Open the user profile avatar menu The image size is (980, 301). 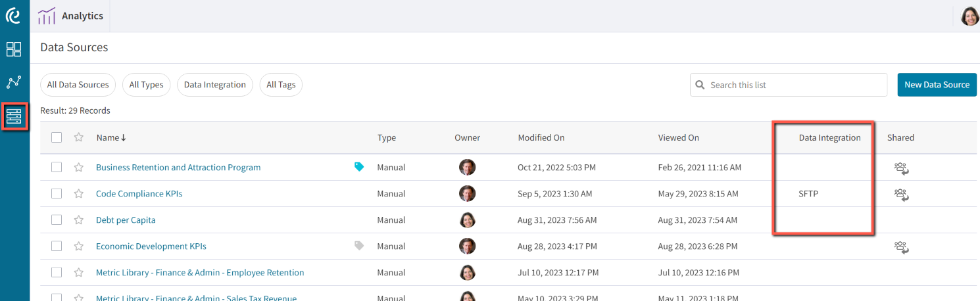969,16
